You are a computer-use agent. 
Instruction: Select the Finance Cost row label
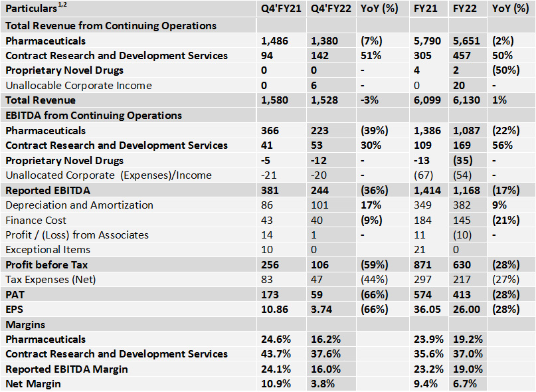36,221
